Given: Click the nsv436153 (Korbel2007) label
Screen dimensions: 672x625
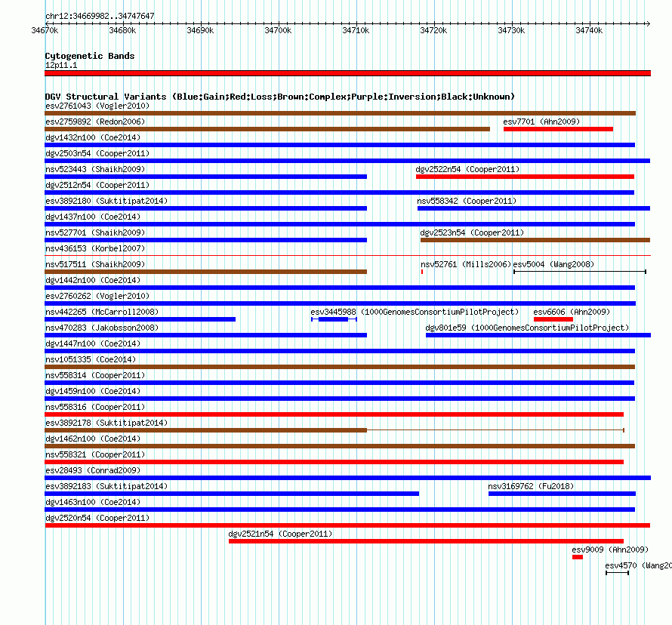Looking at the screenshot, I should [95, 248].
